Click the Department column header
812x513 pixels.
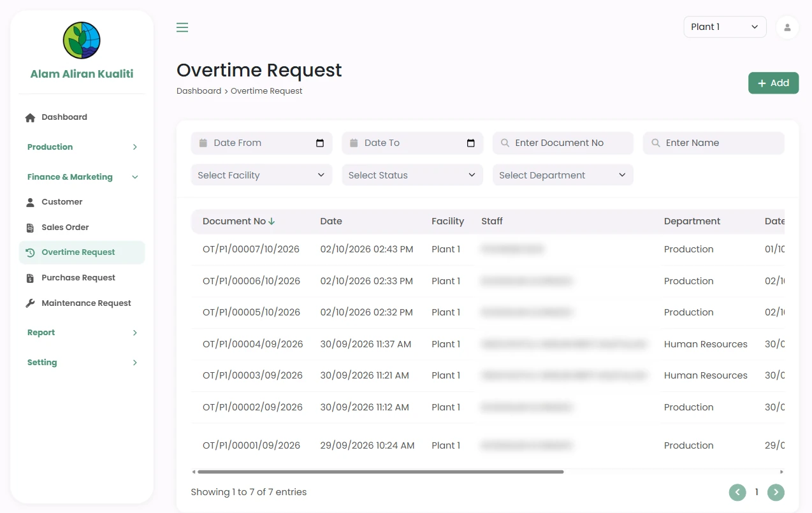[x=692, y=221]
